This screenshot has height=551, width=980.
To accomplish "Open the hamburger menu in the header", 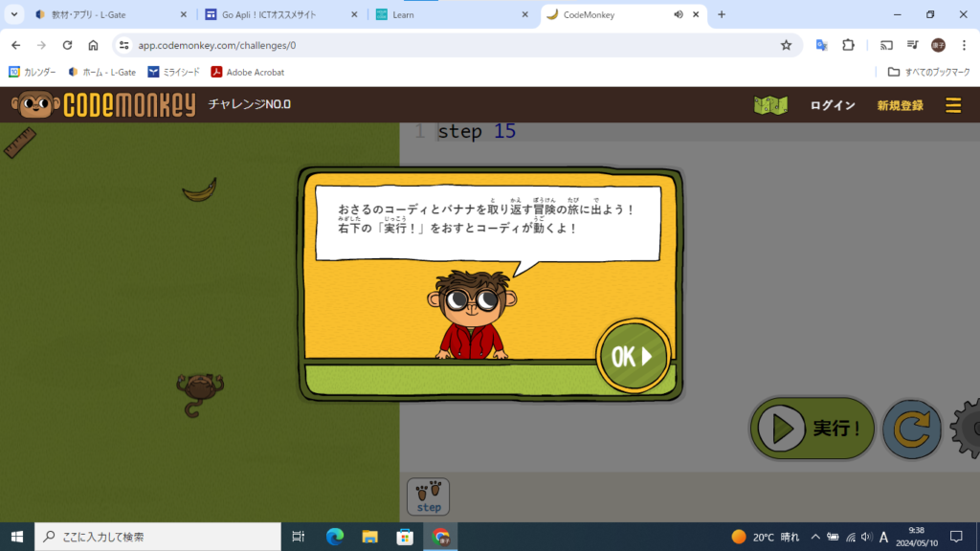I will [x=953, y=105].
